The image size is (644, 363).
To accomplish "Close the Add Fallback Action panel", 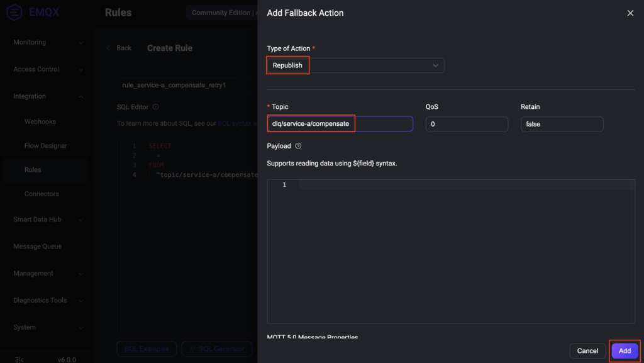I will pyautogui.click(x=630, y=13).
